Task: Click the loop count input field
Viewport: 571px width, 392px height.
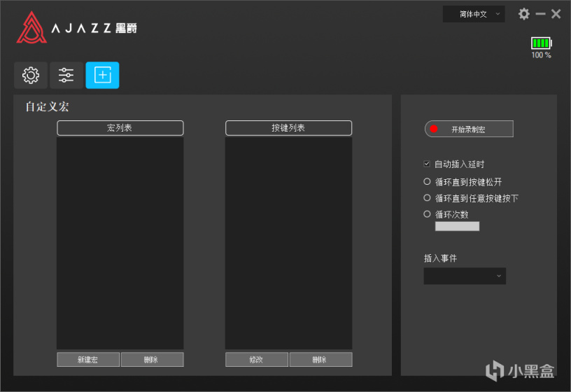Action: tap(457, 226)
